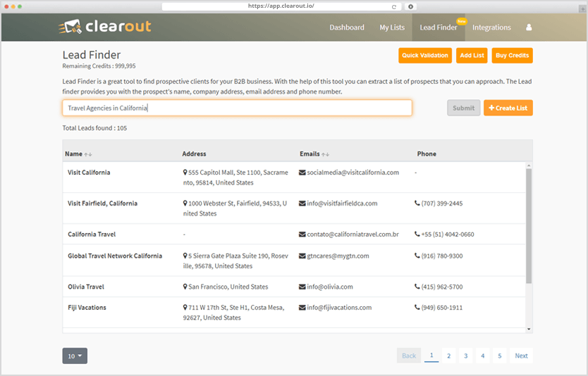
Task: Click location pin for 1000 Webster St address
Action: [185, 203]
